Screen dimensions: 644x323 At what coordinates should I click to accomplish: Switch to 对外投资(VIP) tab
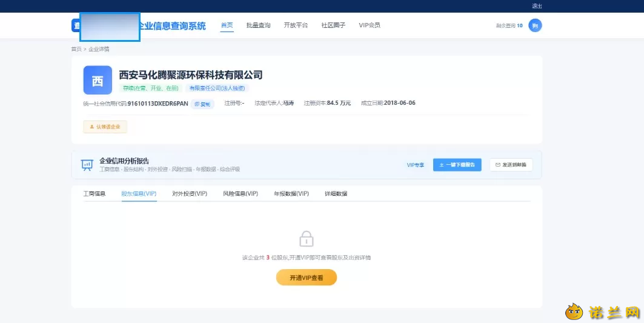[x=190, y=193]
